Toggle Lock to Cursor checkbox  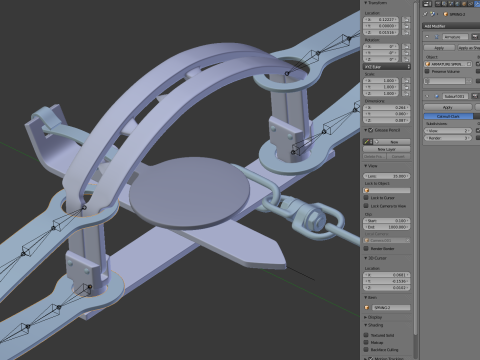click(366, 198)
